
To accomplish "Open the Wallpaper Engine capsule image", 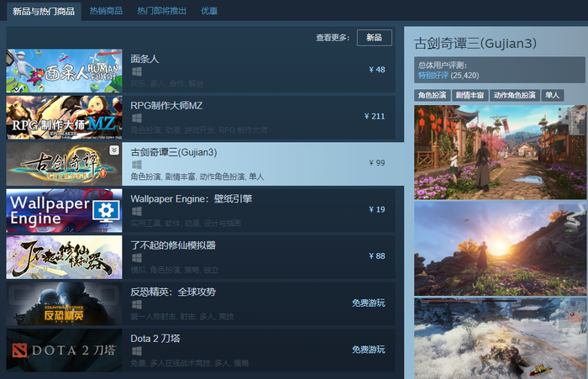I will point(64,211).
